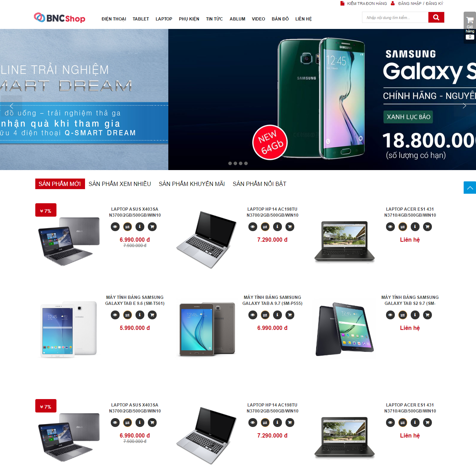Quick view Galaxy Tab E 9.6 eye icon
The image size is (476, 476).
pos(115,315)
